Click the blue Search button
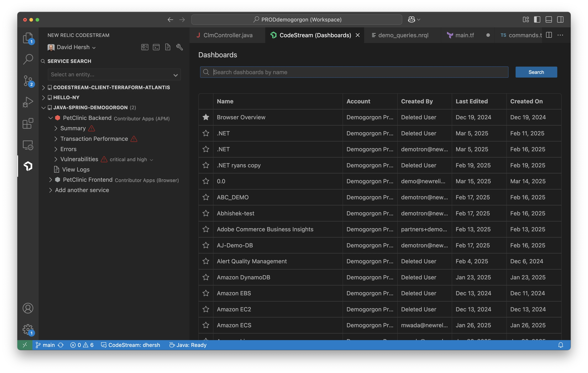588x373 pixels. click(x=536, y=72)
